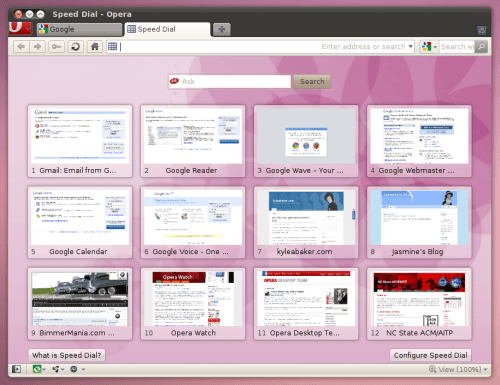Open Google Wave speed dial
The width and height of the screenshot is (500, 385).
pos(306,141)
